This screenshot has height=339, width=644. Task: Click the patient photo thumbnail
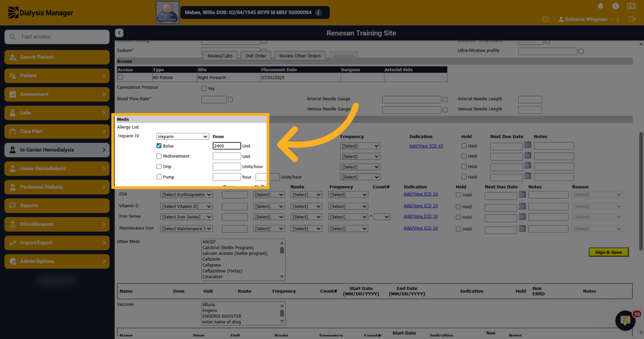tap(167, 12)
